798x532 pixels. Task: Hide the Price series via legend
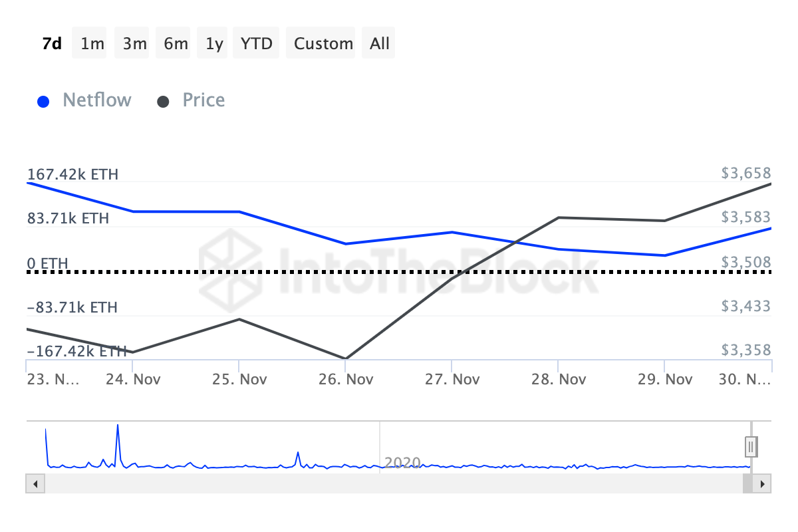203,100
